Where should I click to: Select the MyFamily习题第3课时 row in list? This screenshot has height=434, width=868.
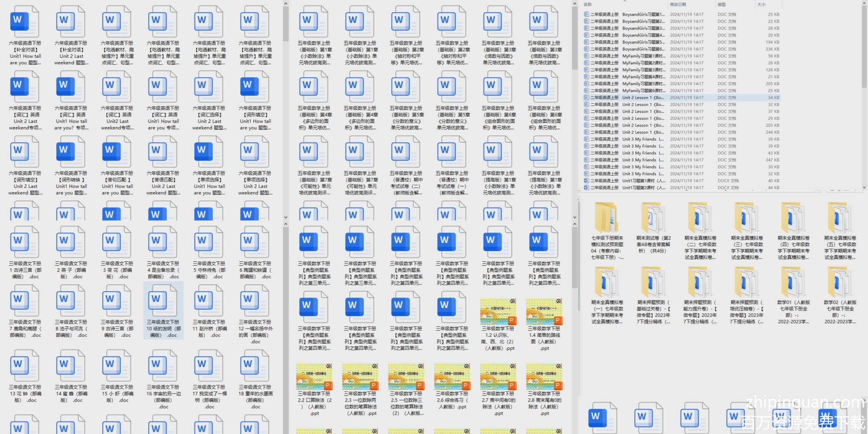643,70
